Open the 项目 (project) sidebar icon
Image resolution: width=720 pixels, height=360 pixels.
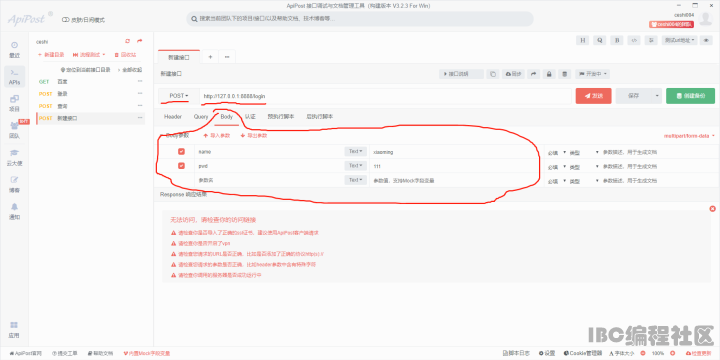15,103
